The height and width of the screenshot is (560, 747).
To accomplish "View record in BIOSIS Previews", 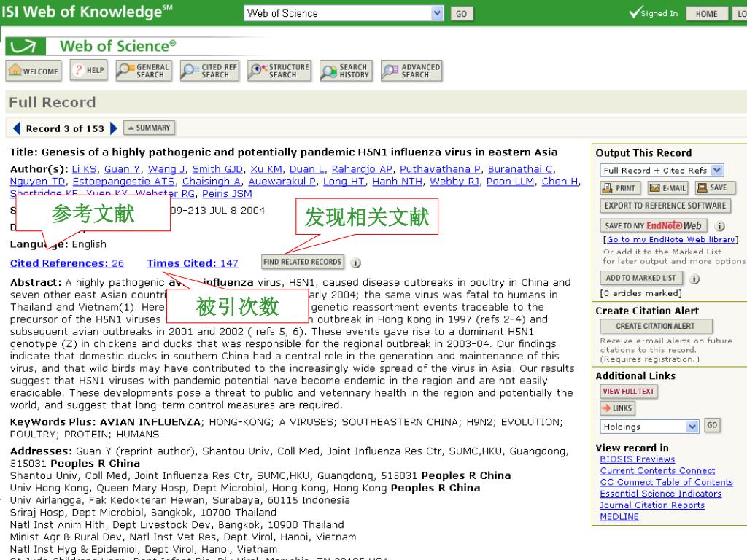I will pyautogui.click(x=638, y=459).
